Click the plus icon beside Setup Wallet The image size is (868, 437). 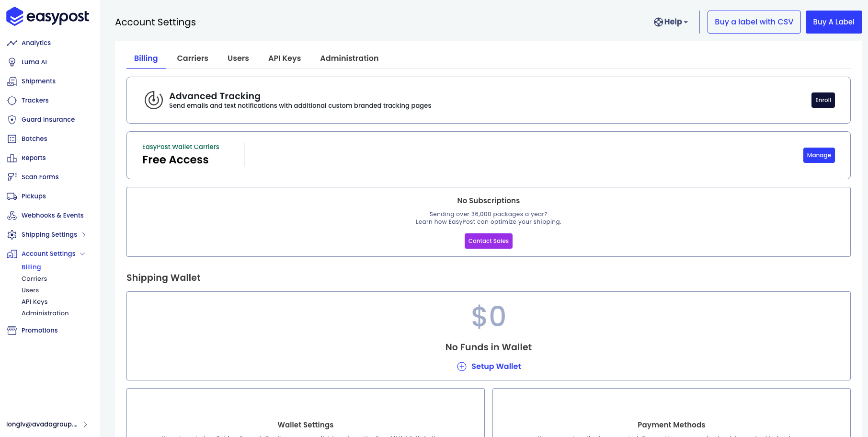tap(462, 367)
